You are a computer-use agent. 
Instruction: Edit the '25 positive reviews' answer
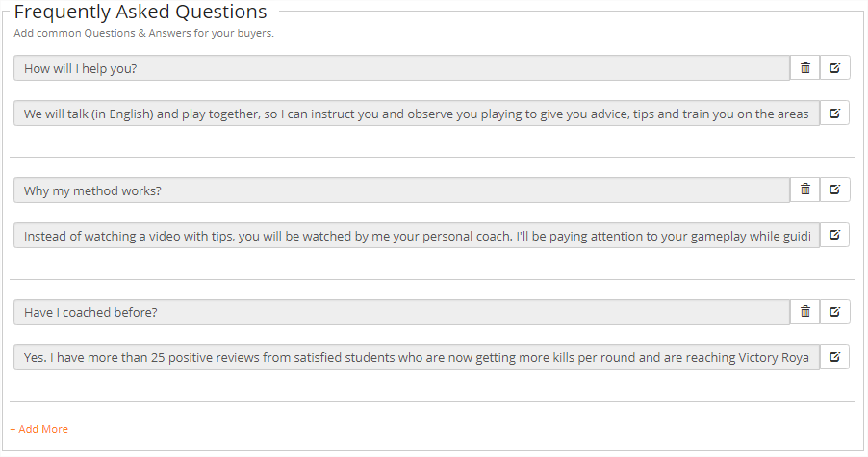(x=834, y=357)
